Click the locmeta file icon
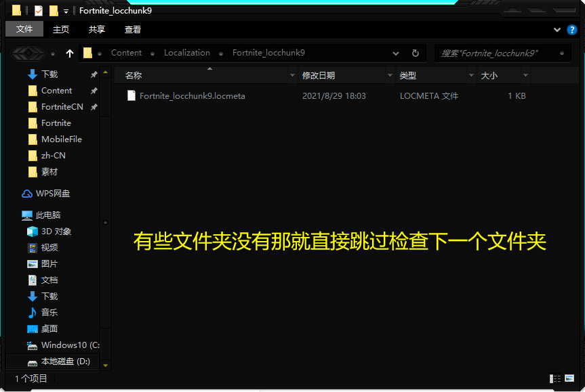 (x=132, y=95)
